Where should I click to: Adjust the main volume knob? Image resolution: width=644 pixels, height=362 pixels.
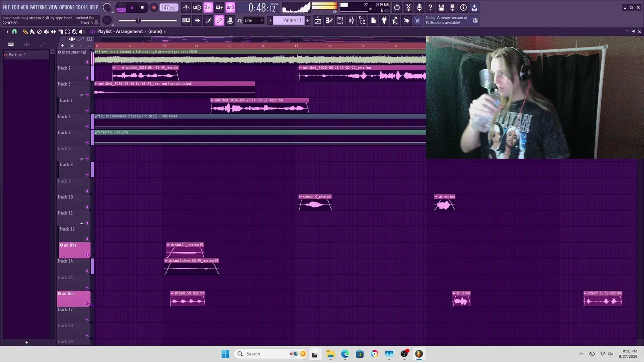[107, 7]
